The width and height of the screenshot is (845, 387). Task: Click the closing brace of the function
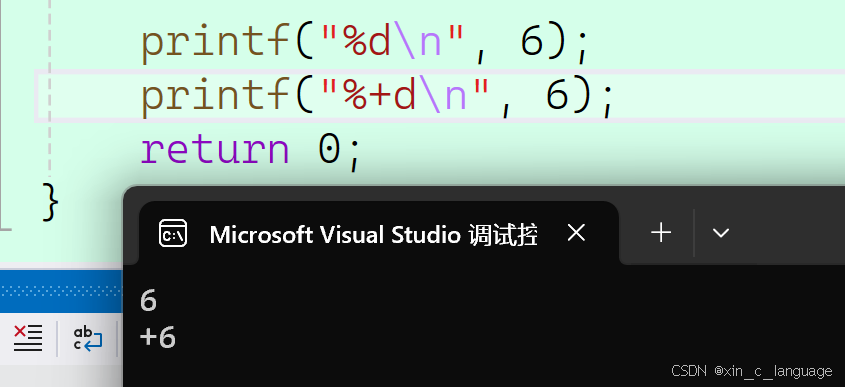coord(50,202)
